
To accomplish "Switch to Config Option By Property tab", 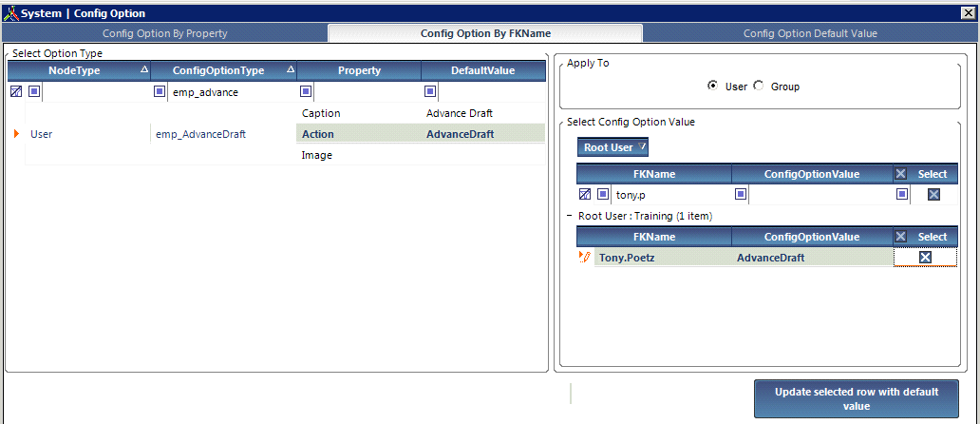I will tap(165, 33).
